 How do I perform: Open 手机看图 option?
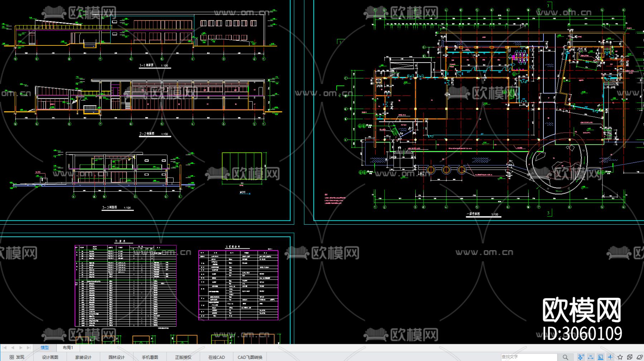[x=150, y=357]
